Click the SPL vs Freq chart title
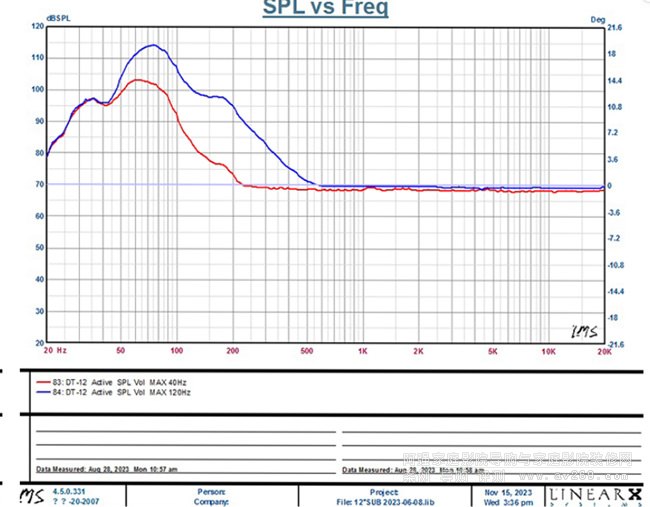Viewport: 650px width, 507px height. tap(325, 9)
